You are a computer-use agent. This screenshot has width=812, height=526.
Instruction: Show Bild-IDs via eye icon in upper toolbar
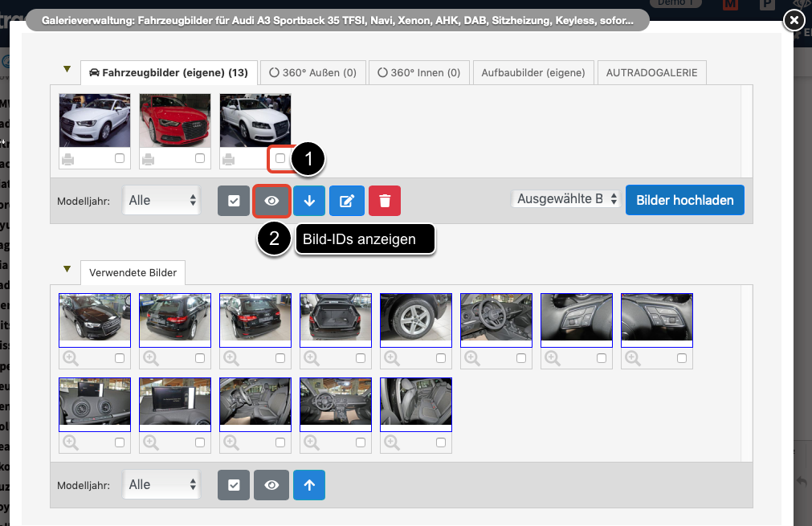click(271, 201)
